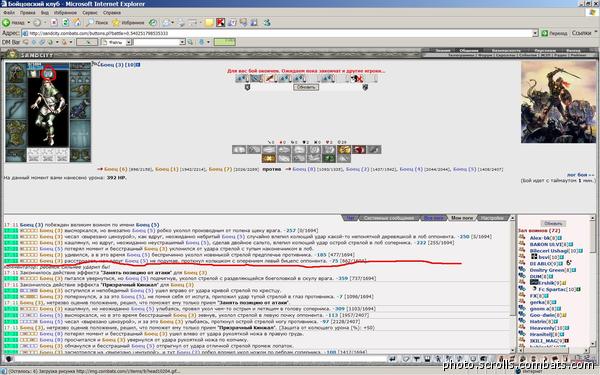
Task: Click the Обновить button under battle status
Action: (x=306, y=87)
